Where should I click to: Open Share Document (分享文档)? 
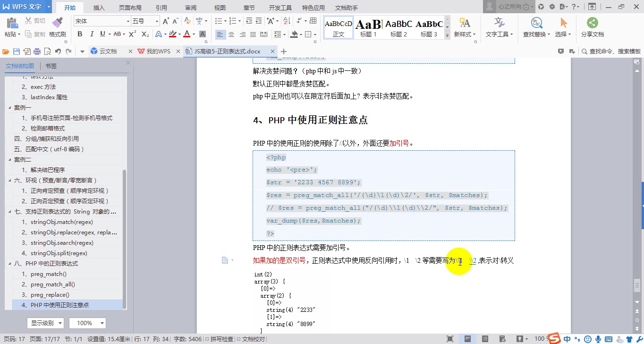coord(592,27)
